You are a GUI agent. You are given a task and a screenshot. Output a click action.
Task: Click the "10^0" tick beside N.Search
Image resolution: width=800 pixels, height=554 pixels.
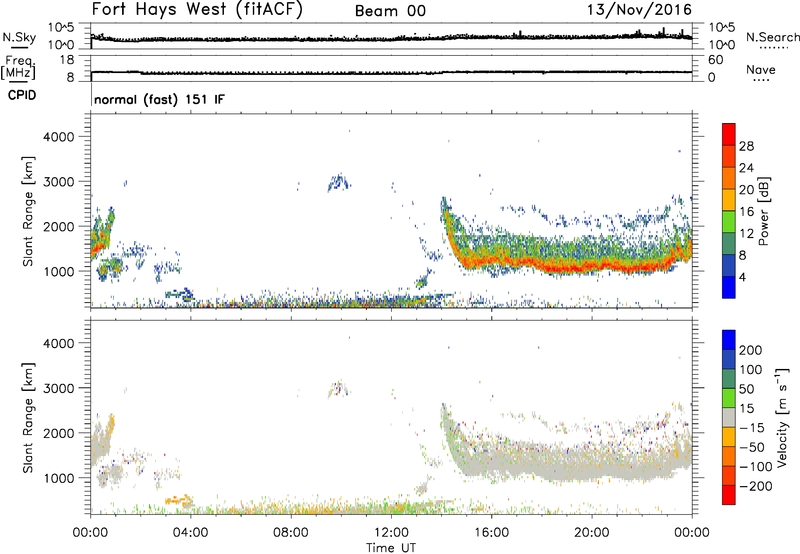point(721,45)
